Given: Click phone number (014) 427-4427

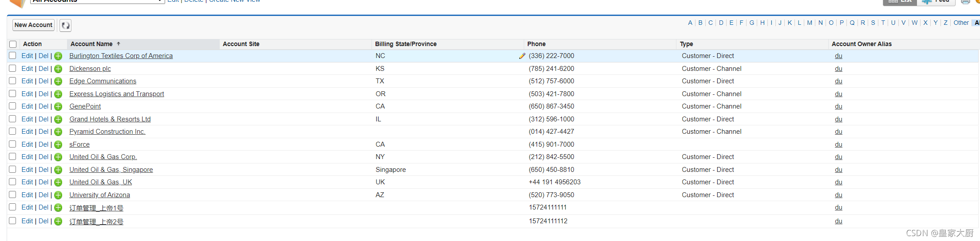Looking at the screenshot, I should coord(551,132).
